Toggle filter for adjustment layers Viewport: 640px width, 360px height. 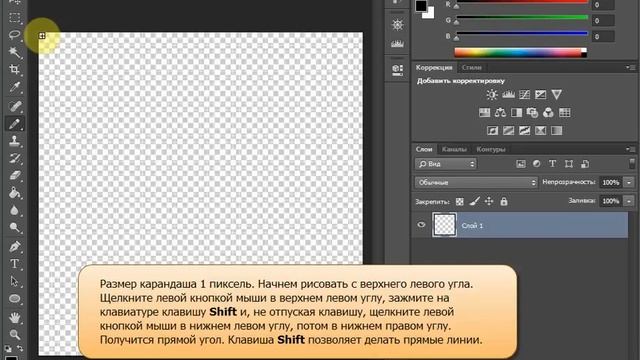[x=536, y=164]
